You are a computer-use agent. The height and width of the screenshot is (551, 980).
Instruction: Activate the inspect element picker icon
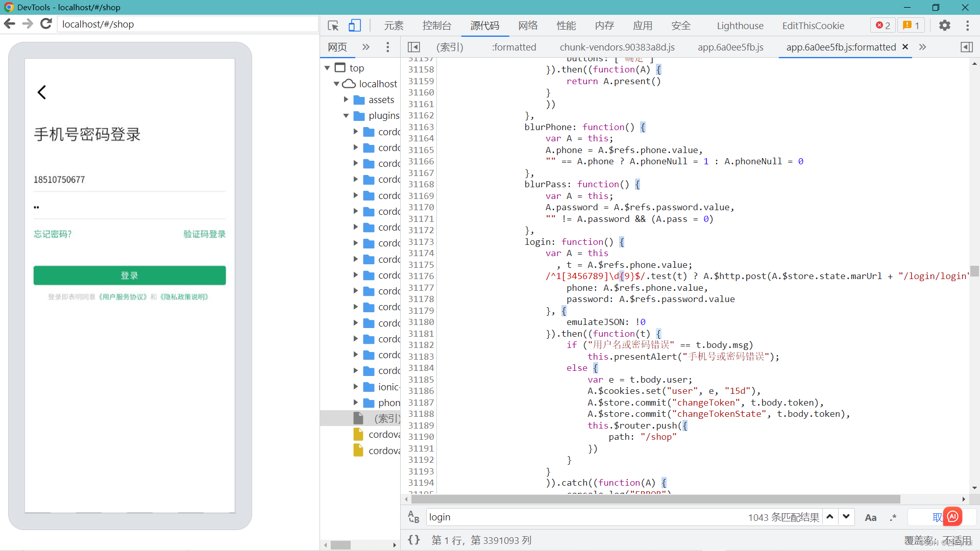333,26
